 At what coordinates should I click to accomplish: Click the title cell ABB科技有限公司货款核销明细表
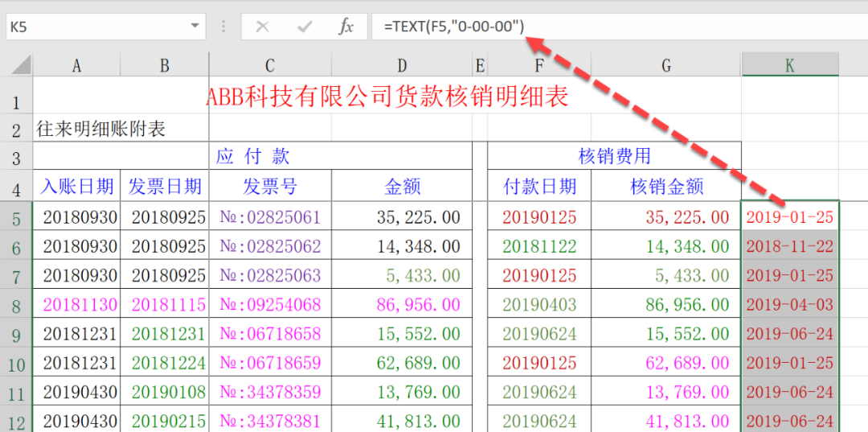tap(387, 97)
